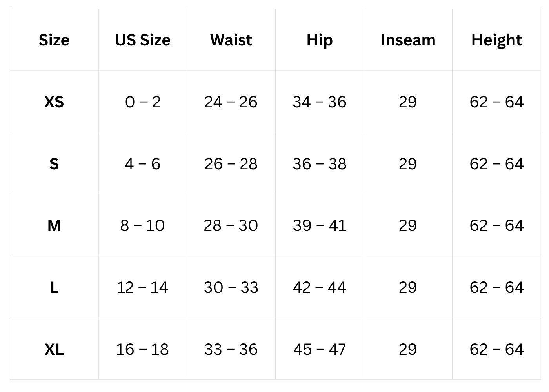Select the Height column header
This screenshot has width=549, height=392.
[496, 40]
